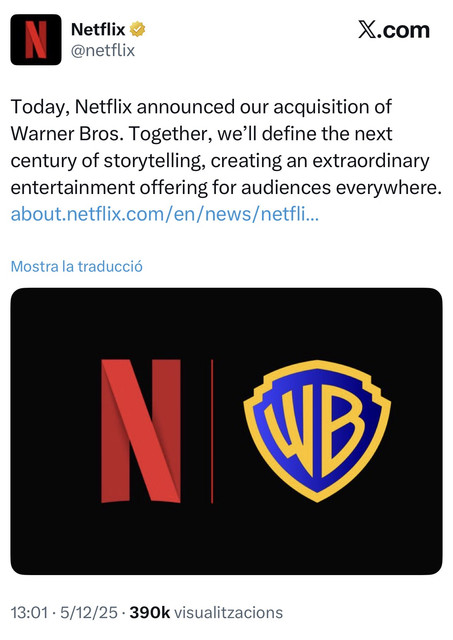Click the X.com logo

394,30
